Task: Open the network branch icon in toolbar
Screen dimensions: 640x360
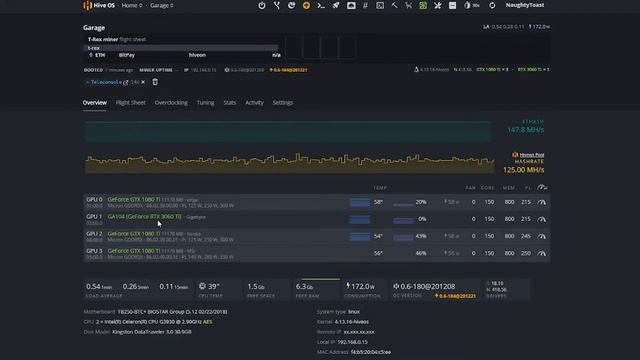Action: click(277, 5)
